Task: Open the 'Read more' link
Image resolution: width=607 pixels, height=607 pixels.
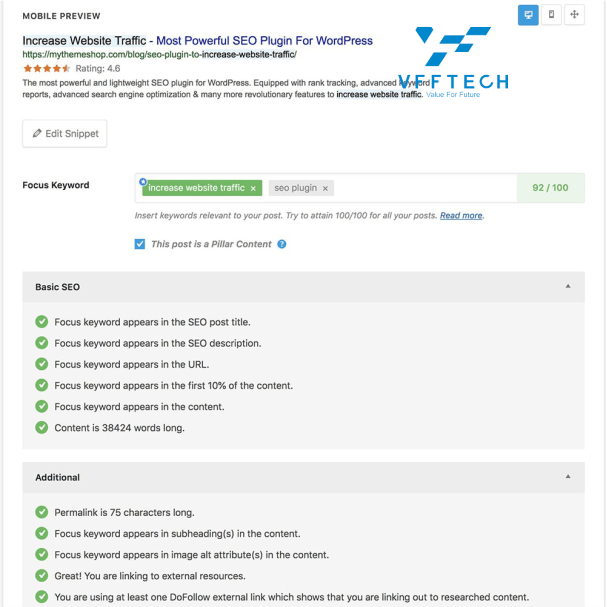Action: coord(461,216)
